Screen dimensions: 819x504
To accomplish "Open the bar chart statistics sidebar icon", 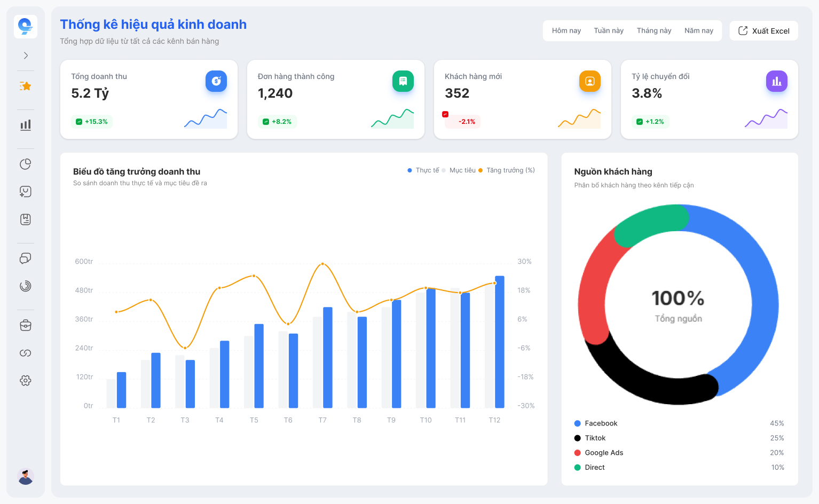I will pos(26,125).
